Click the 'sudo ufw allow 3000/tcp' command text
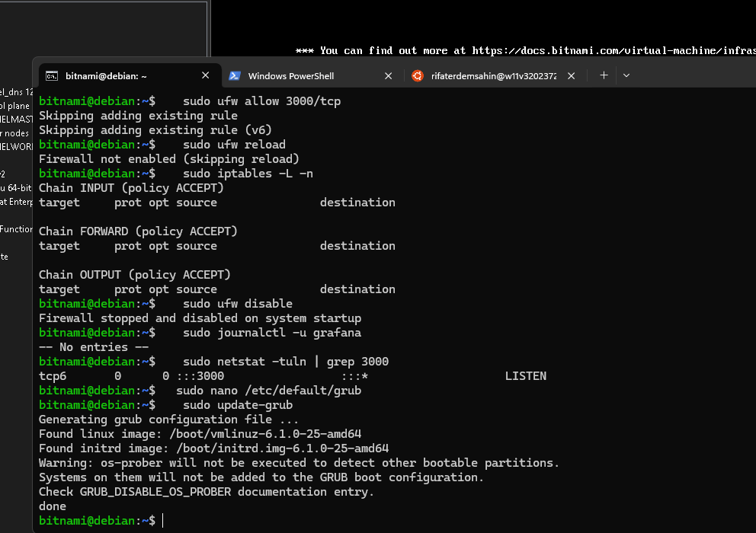The width and height of the screenshot is (756, 533). pyautogui.click(x=262, y=101)
